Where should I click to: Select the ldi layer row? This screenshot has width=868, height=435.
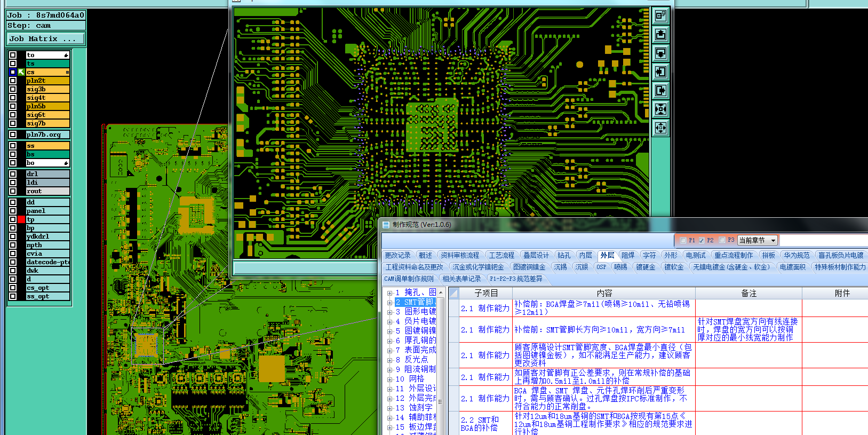[47, 183]
